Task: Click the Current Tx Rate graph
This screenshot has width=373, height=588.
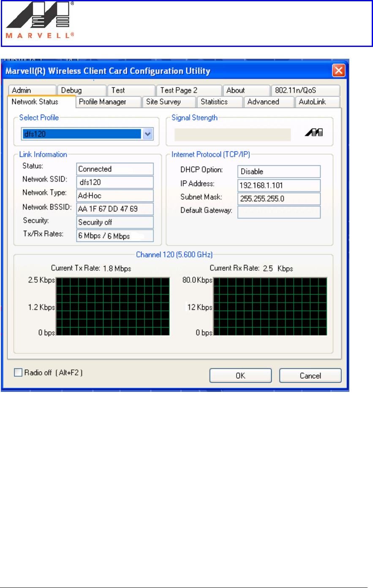Action: [x=113, y=306]
